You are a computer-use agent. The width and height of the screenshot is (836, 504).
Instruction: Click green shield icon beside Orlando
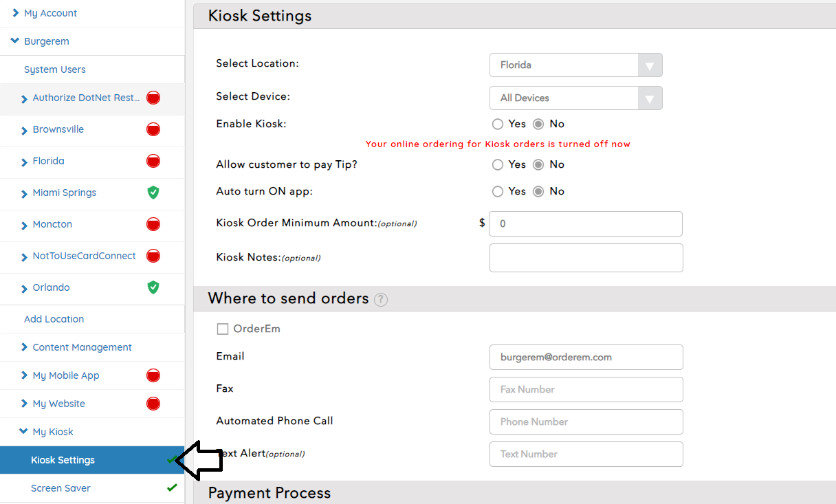point(153,287)
